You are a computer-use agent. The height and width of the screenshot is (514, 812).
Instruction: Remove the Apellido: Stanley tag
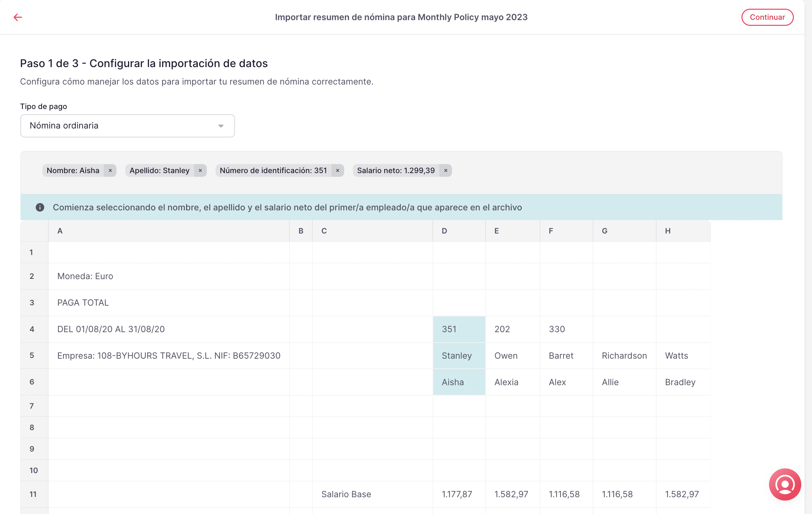pyautogui.click(x=200, y=170)
